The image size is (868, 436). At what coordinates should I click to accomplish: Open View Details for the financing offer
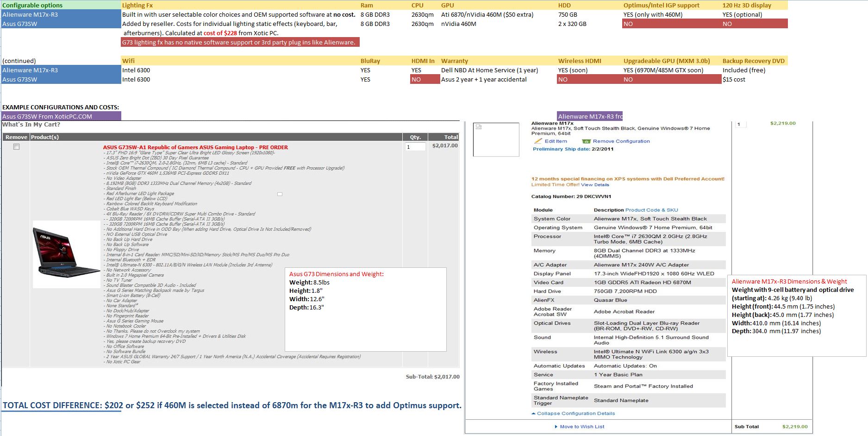[595, 185]
